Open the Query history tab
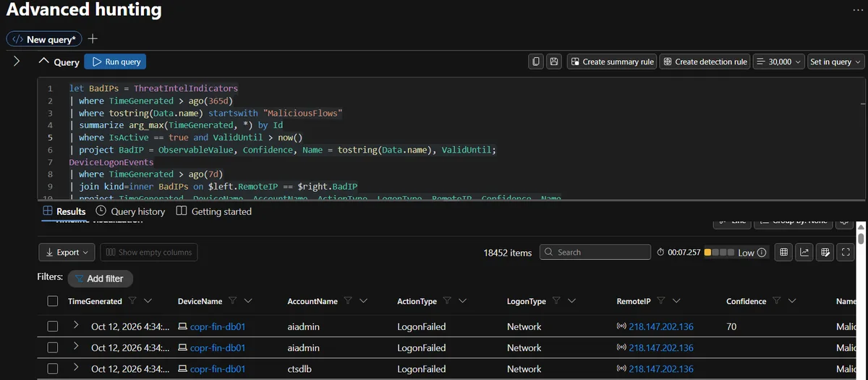 [x=130, y=211]
